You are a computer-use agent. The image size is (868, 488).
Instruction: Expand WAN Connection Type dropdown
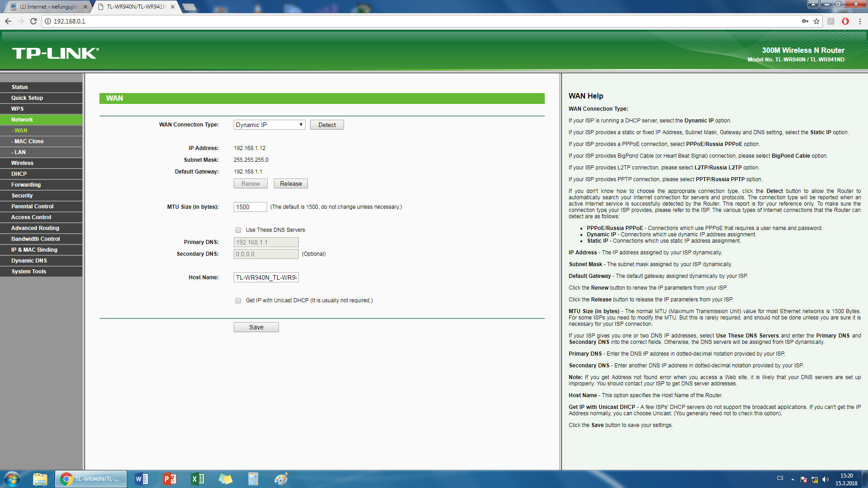coord(269,125)
